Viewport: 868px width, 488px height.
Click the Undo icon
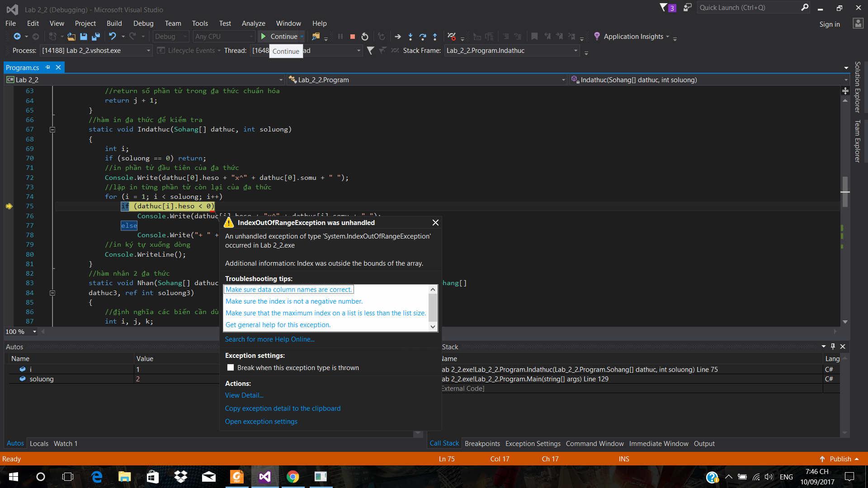pos(113,37)
